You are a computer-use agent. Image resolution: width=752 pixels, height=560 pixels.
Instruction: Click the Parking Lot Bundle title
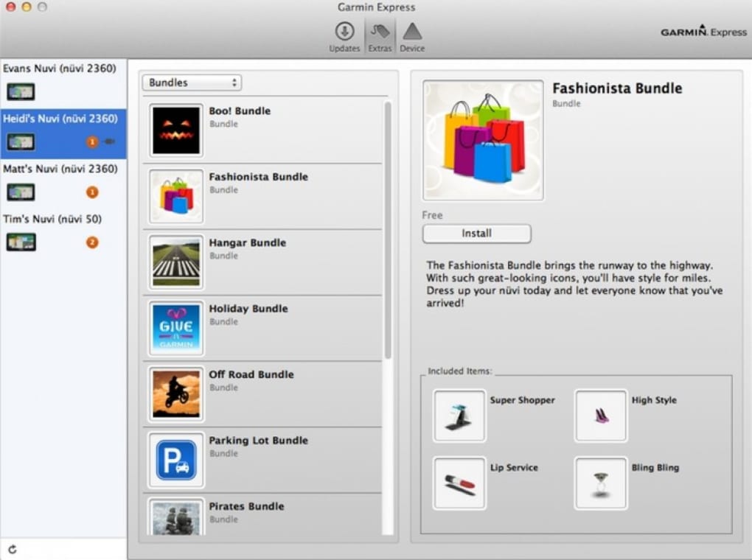[x=259, y=441]
